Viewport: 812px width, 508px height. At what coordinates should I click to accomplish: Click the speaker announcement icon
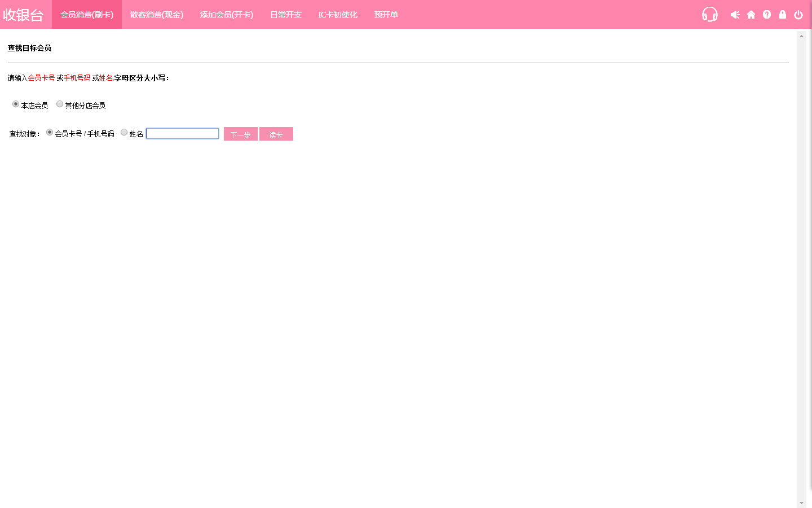735,15
